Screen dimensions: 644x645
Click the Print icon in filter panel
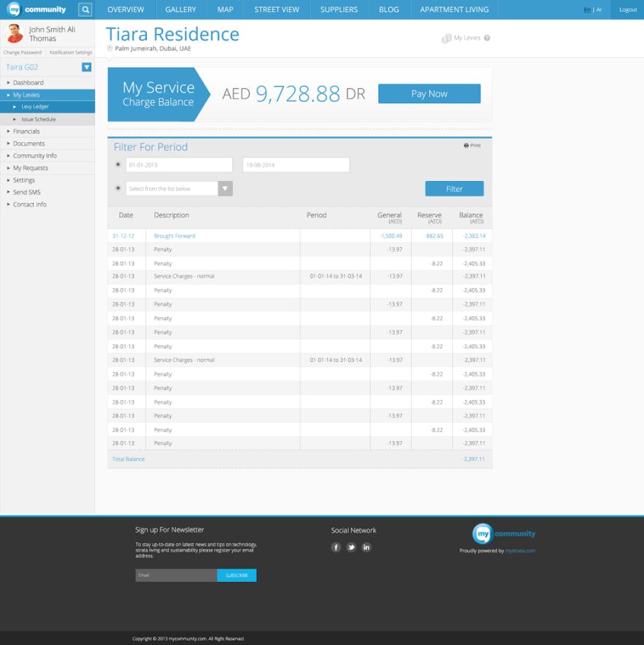466,145
